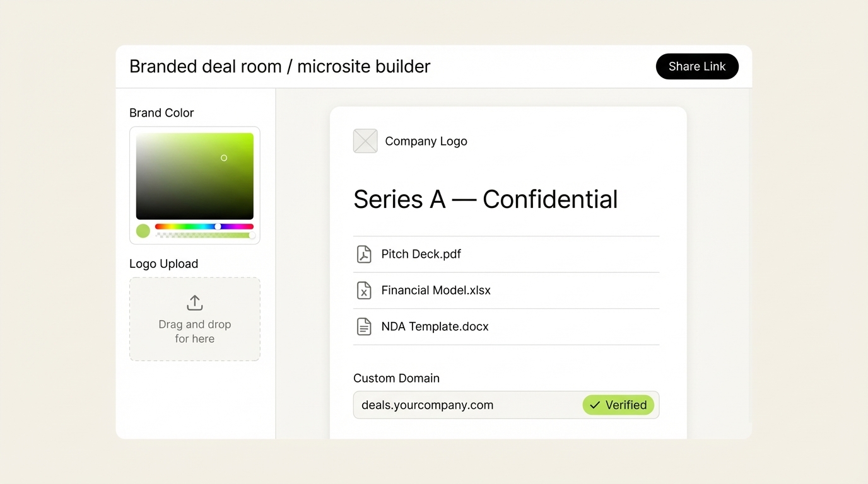Open deals.yourcompany.com domain link
This screenshot has height=484, width=868.
tap(426, 405)
